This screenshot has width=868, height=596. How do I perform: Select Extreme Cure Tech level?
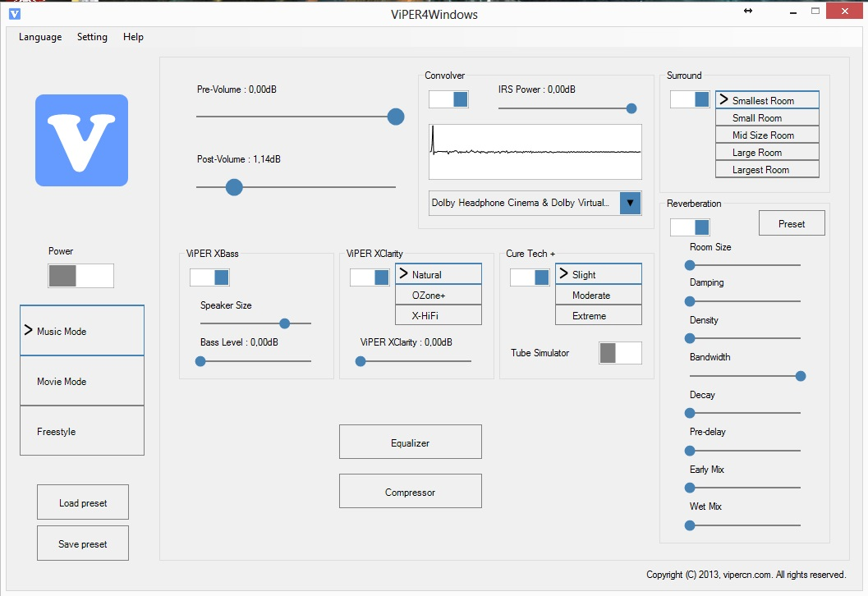pos(599,315)
